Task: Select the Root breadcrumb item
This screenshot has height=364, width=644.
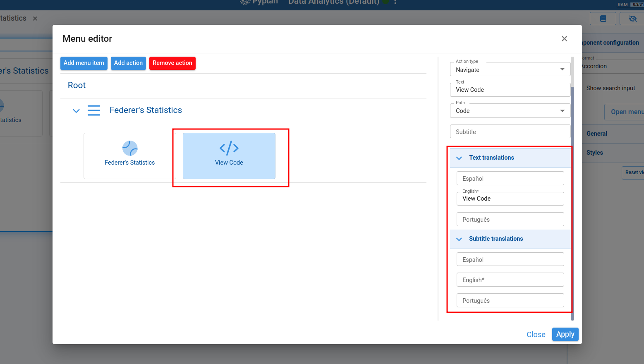Action: (x=77, y=85)
